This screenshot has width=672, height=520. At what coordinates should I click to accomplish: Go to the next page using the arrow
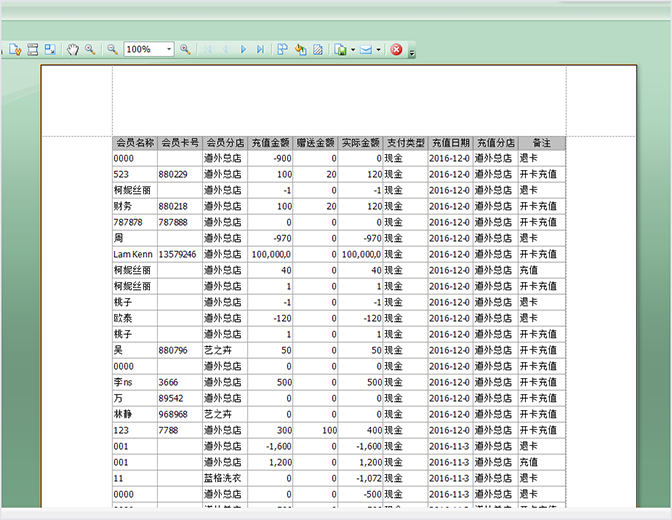243,49
